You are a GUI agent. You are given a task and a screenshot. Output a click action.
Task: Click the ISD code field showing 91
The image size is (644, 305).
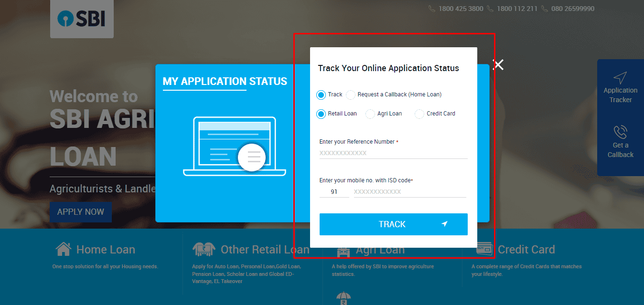(334, 191)
